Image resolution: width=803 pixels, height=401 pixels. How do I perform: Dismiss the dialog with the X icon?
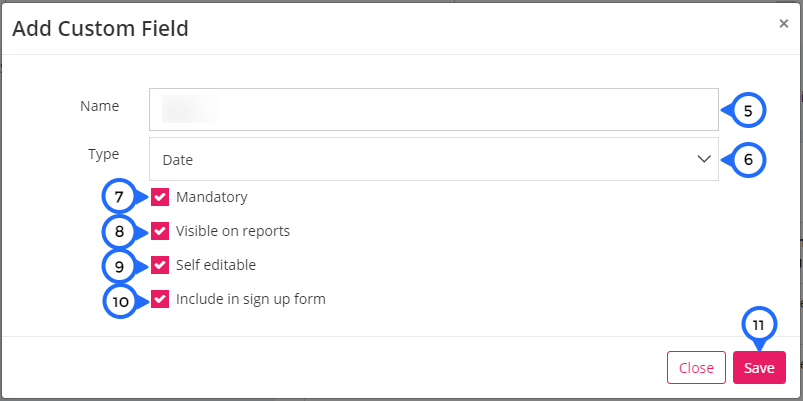[784, 23]
